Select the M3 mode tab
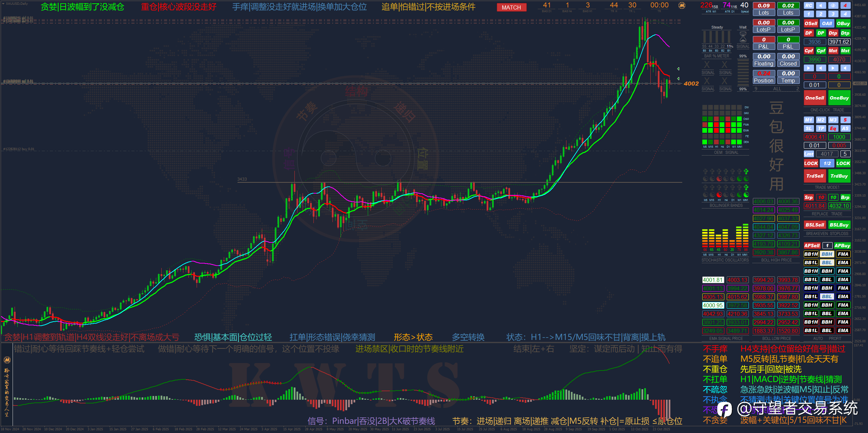 click(x=833, y=120)
